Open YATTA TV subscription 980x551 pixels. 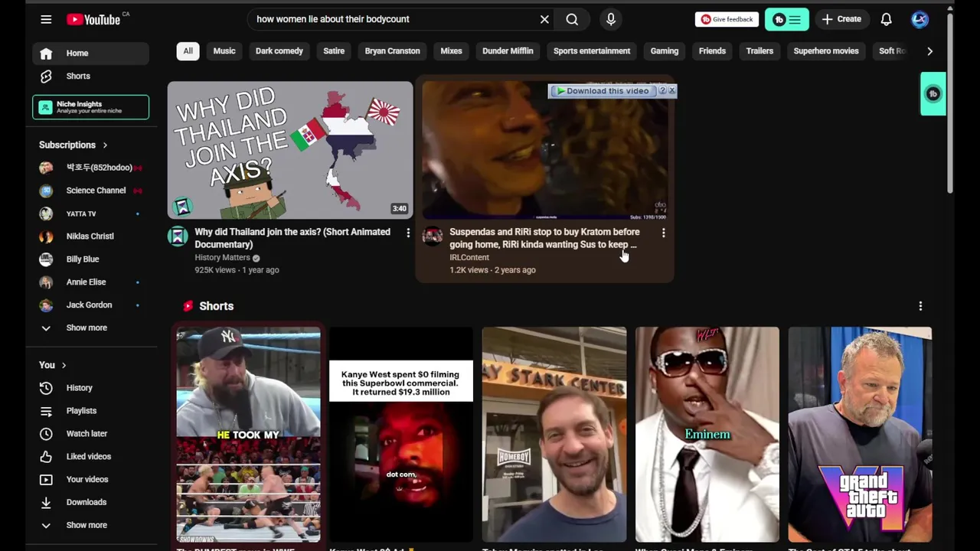pos(90,214)
